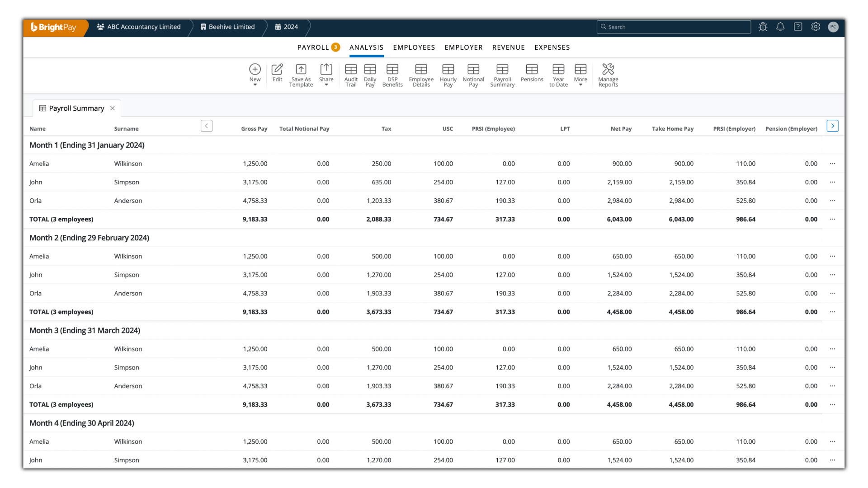Switch to the REVENUE tab

tap(509, 47)
